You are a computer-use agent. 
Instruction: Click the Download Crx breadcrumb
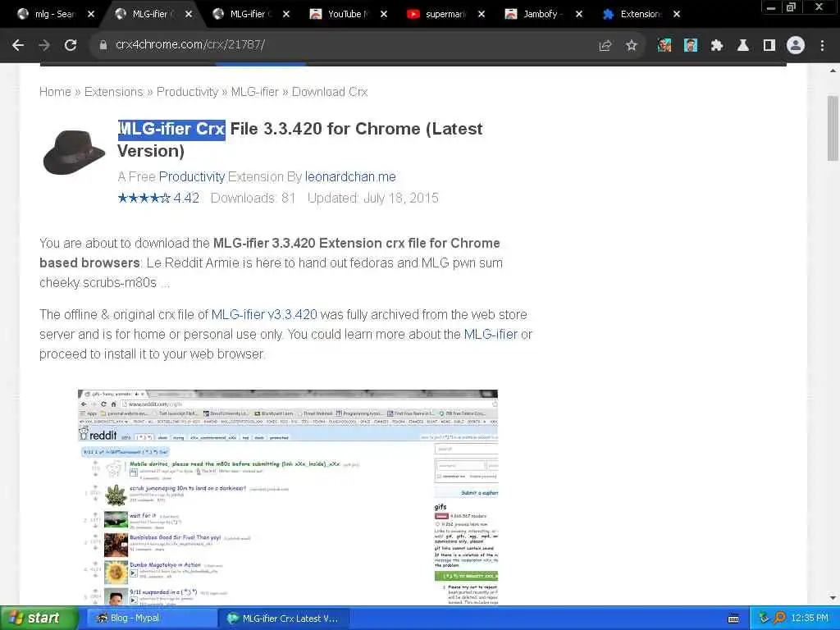click(330, 92)
